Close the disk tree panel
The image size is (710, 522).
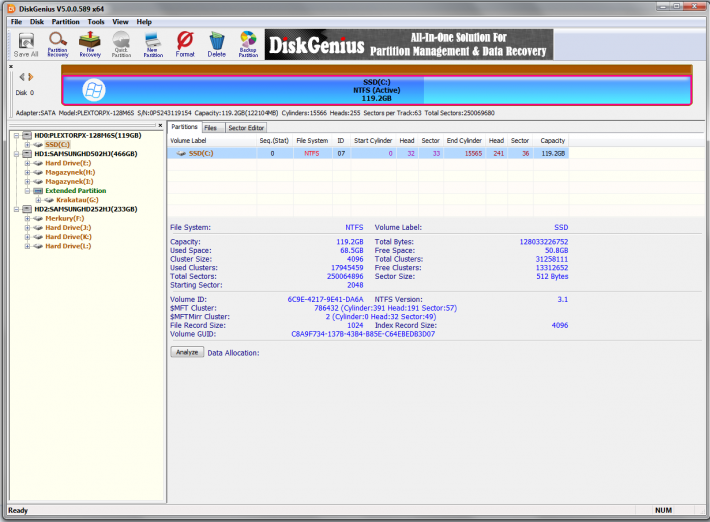coord(160,125)
